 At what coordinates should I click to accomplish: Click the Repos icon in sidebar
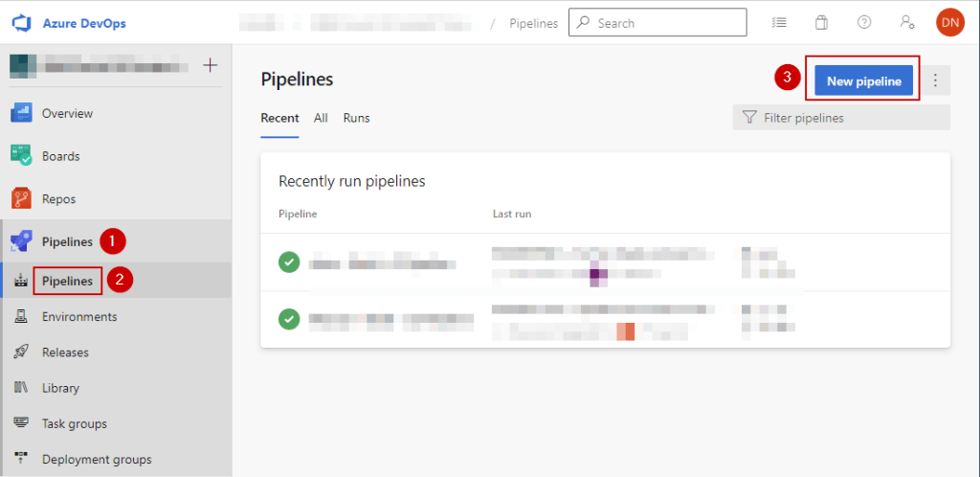[22, 198]
